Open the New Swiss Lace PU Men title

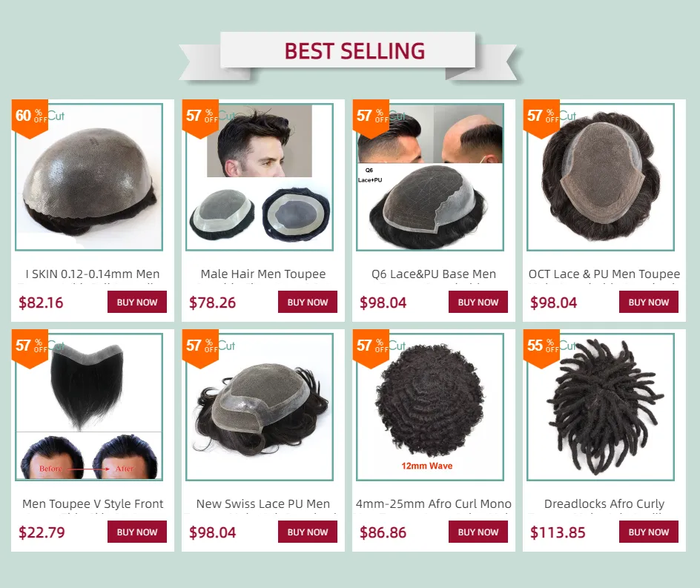click(x=263, y=503)
